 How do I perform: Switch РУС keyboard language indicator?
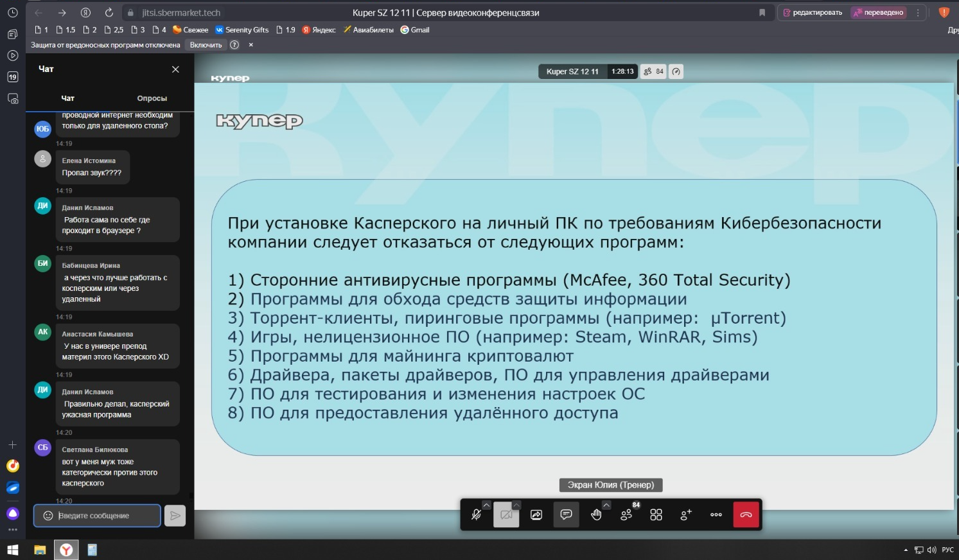[947, 550]
